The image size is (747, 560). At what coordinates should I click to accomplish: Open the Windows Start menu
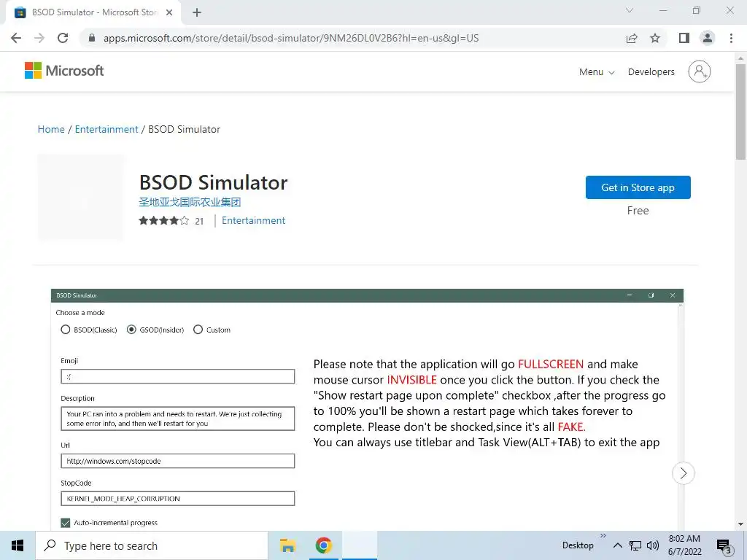(x=18, y=545)
